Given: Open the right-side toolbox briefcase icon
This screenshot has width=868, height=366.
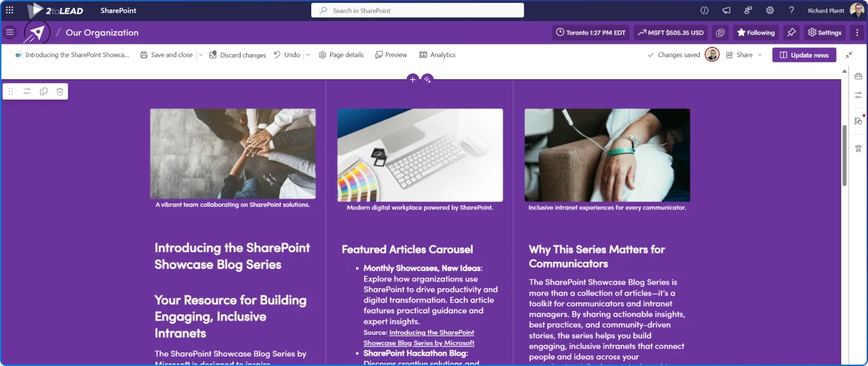Looking at the screenshot, I should (x=858, y=76).
